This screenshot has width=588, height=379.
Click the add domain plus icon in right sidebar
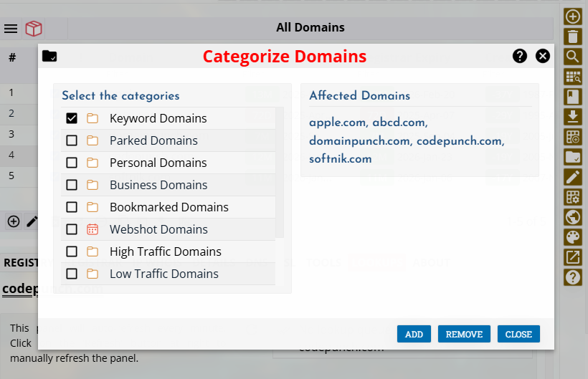click(573, 16)
